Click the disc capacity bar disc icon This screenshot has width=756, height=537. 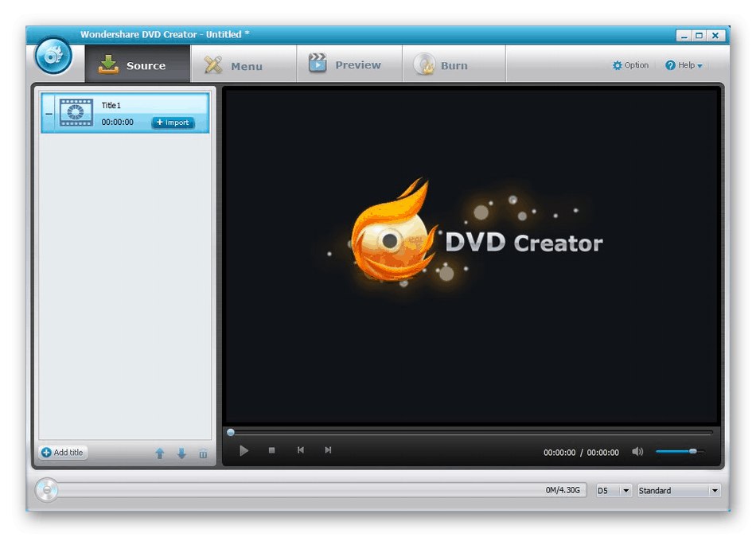(47, 490)
